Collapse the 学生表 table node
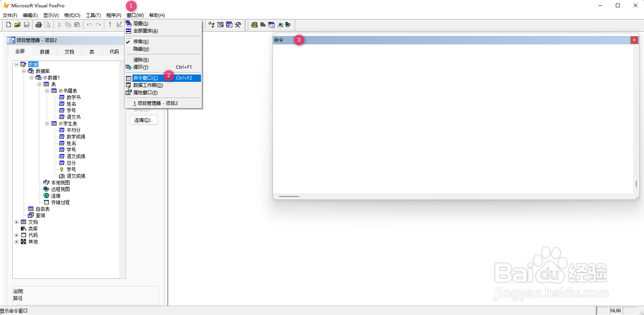The height and width of the screenshot is (315, 644). (47, 124)
